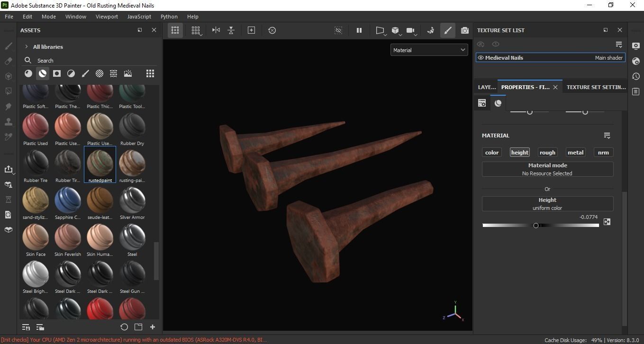This screenshot has width=644, height=344.
Task: Toggle the hide-all eye icon in Texture Set List
Action: pos(481,44)
